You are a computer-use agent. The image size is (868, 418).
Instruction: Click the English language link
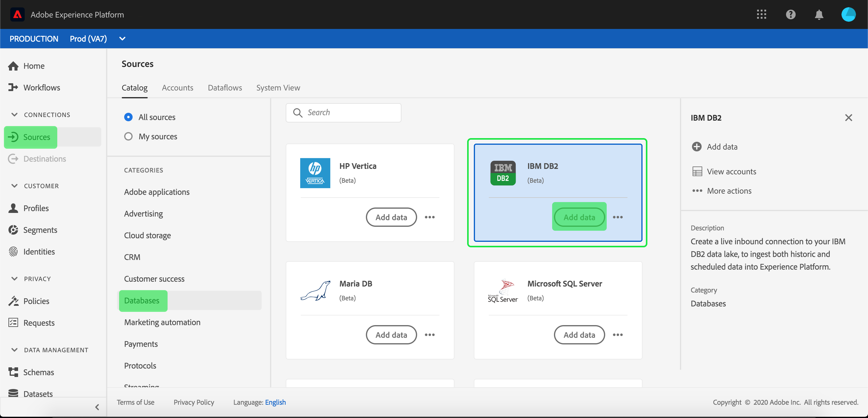275,402
